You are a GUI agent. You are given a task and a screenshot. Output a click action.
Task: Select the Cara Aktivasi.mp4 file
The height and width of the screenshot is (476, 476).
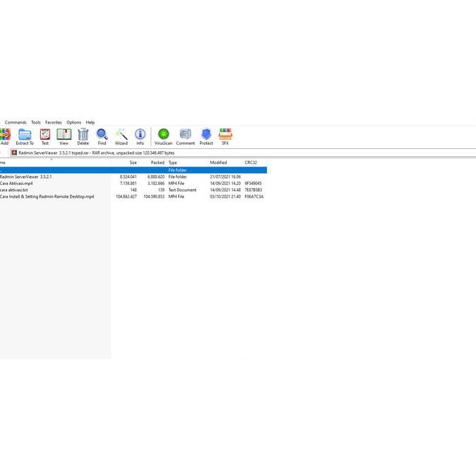click(x=16, y=184)
